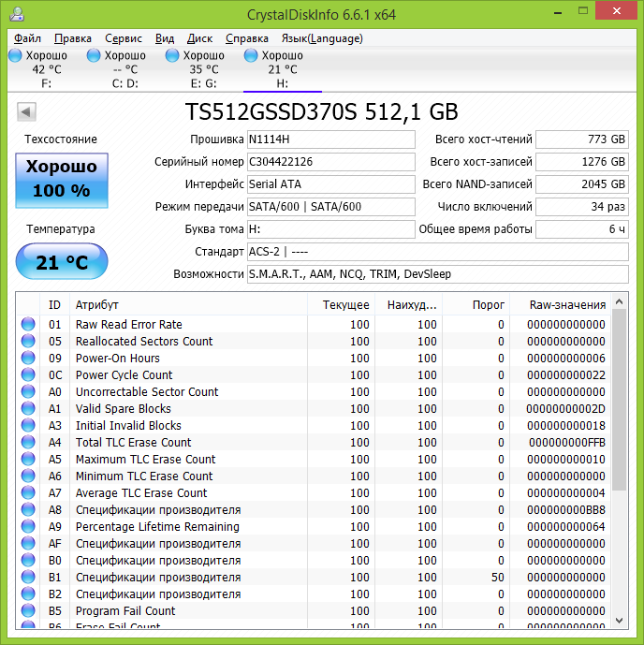Viewport: 644px width, 645px height.
Task: Click status orb for Valid Spare Blocks
Action: tap(28, 408)
